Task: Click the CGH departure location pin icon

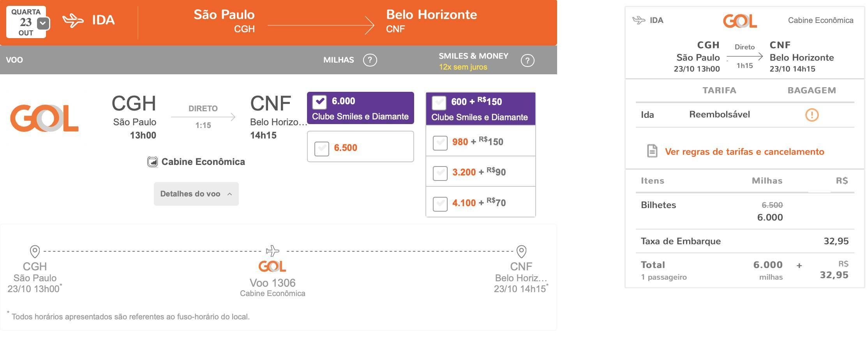Action: coord(35,251)
